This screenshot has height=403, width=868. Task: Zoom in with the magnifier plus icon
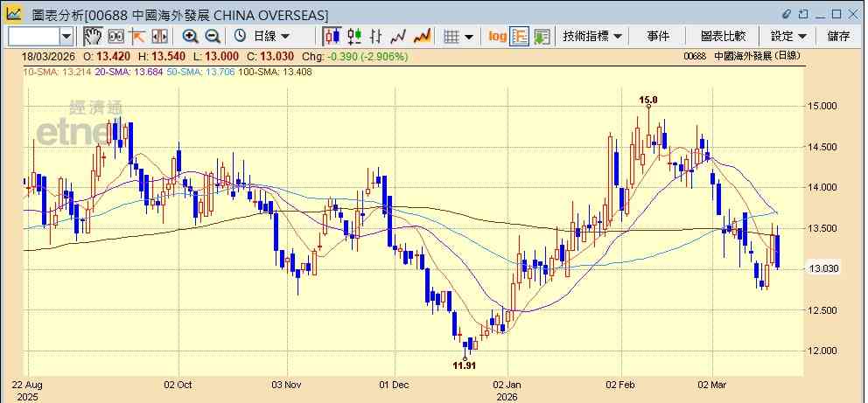pyautogui.click(x=191, y=37)
